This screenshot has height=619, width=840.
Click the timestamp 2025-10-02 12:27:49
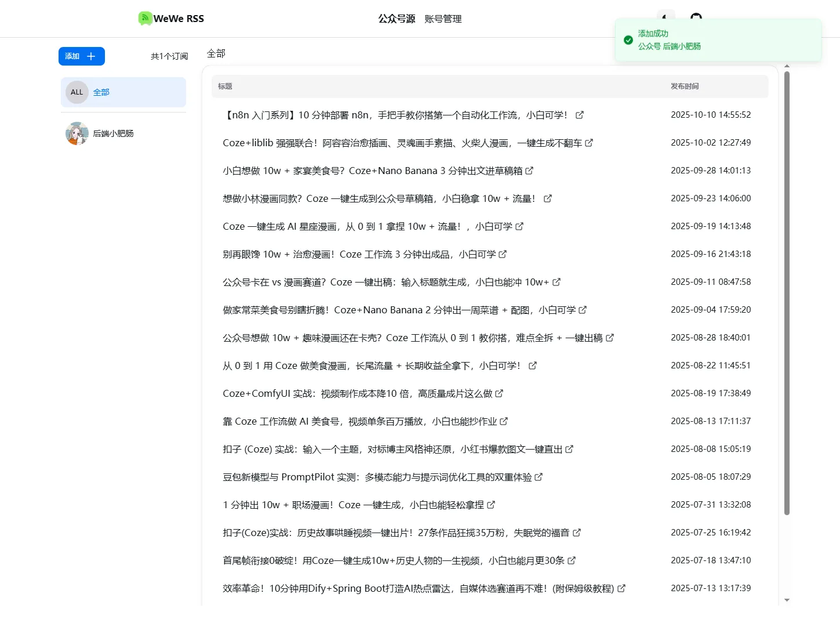(x=711, y=143)
